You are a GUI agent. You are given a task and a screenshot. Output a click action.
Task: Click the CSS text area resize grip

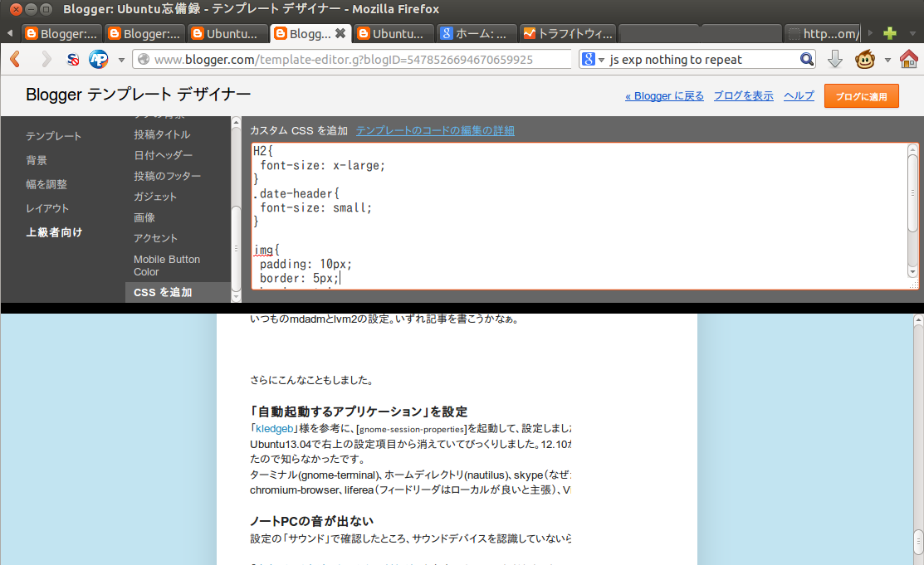click(914, 285)
